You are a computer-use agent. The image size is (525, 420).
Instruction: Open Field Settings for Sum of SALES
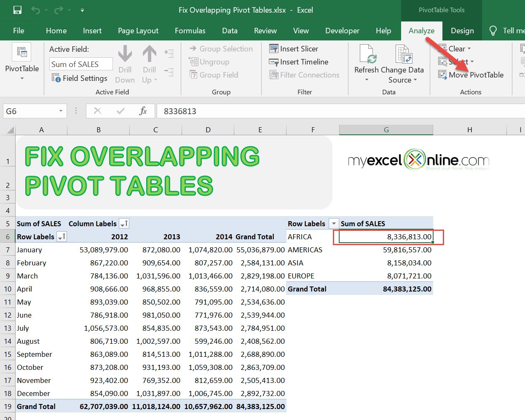tap(79, 78)
